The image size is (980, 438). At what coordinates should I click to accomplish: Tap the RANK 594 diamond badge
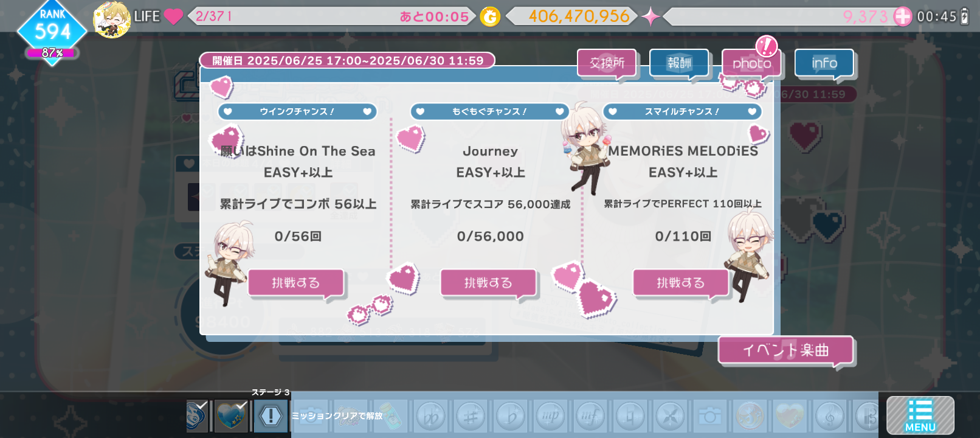[x=52, y=32]
